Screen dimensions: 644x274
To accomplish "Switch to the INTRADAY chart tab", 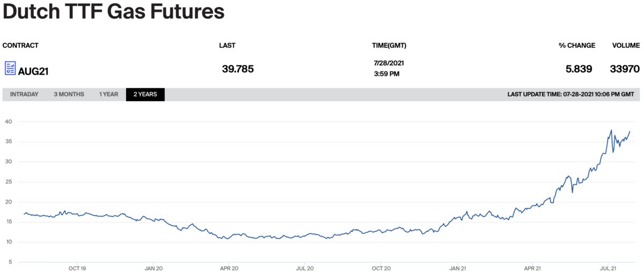I will tap(24, 95).
